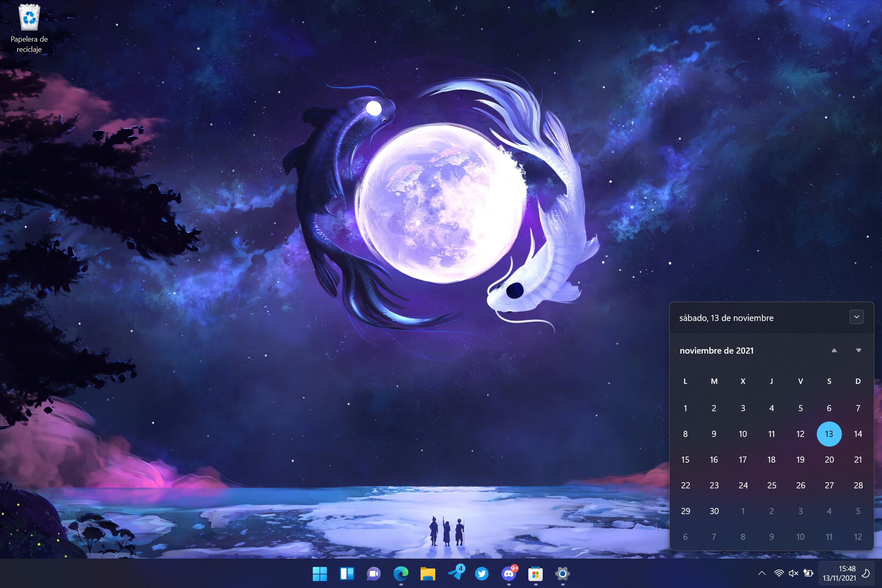
Task: Go to next month with down arrow
Action: [x=858, y=350]
